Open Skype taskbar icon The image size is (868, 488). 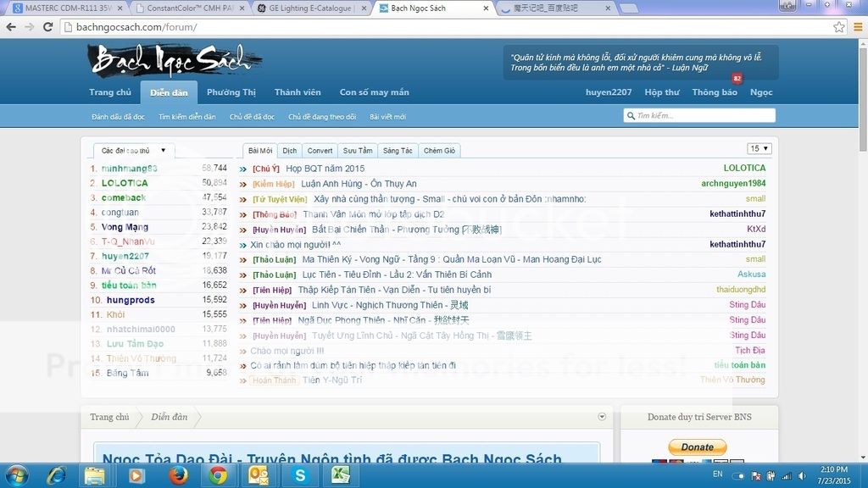[x=300, y=476]
